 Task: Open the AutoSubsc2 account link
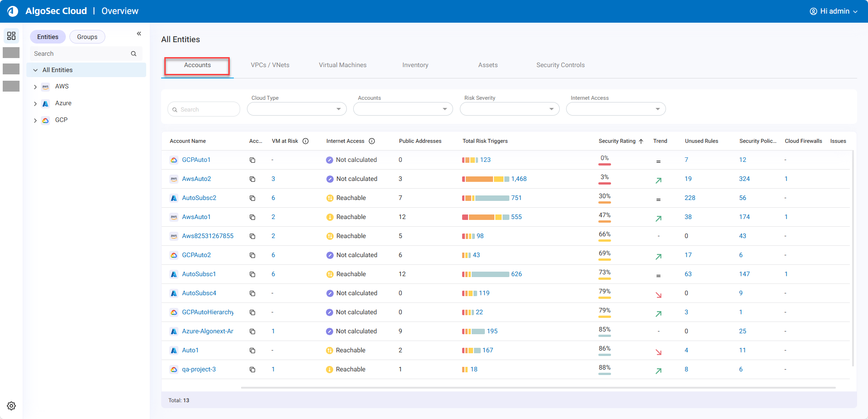[x=199, y=198]
